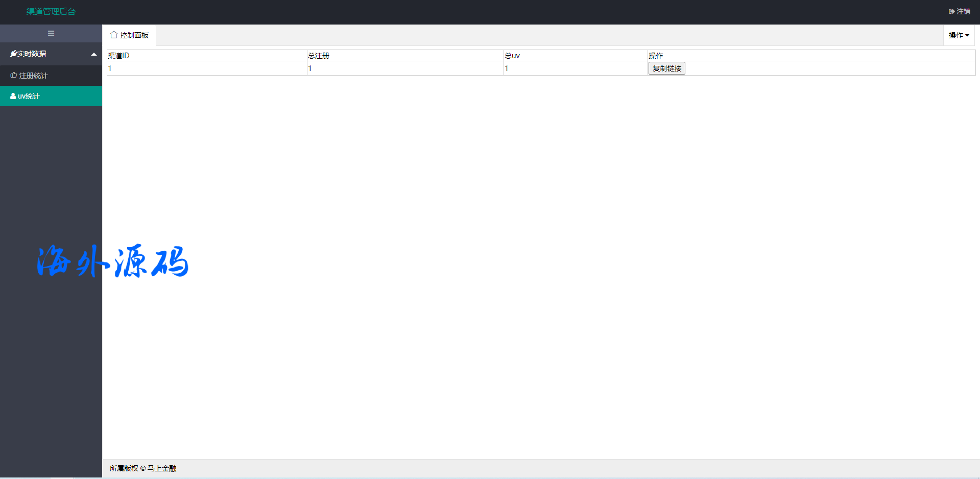The width and height of the screenshot is (980, 479).
Task: Click the 注销 logout link
Action: [960, 11]
